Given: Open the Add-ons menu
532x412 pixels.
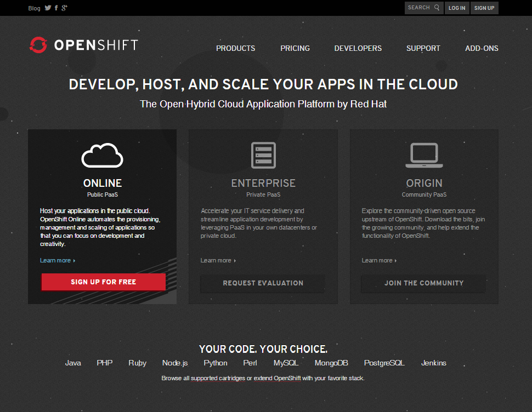Looking at the screenshot, I should pos(482,48).
